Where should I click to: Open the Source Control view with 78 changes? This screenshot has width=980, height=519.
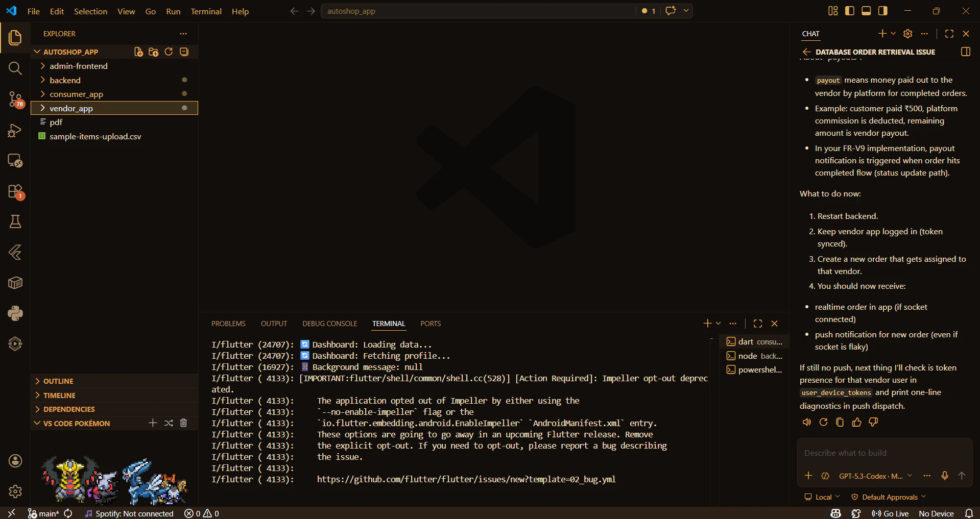(15, 100)
